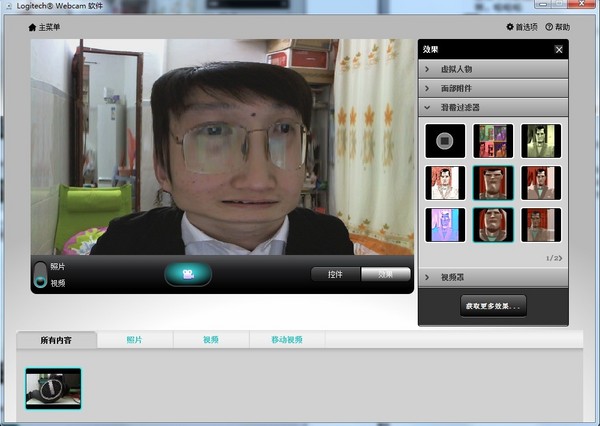Apply the second-row middle highlighted face filter

click(492, 183)
